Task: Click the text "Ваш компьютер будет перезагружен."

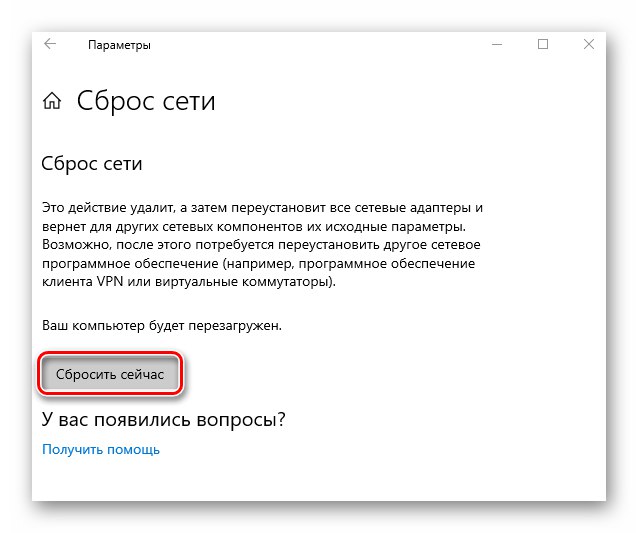Action: (162, 325)
